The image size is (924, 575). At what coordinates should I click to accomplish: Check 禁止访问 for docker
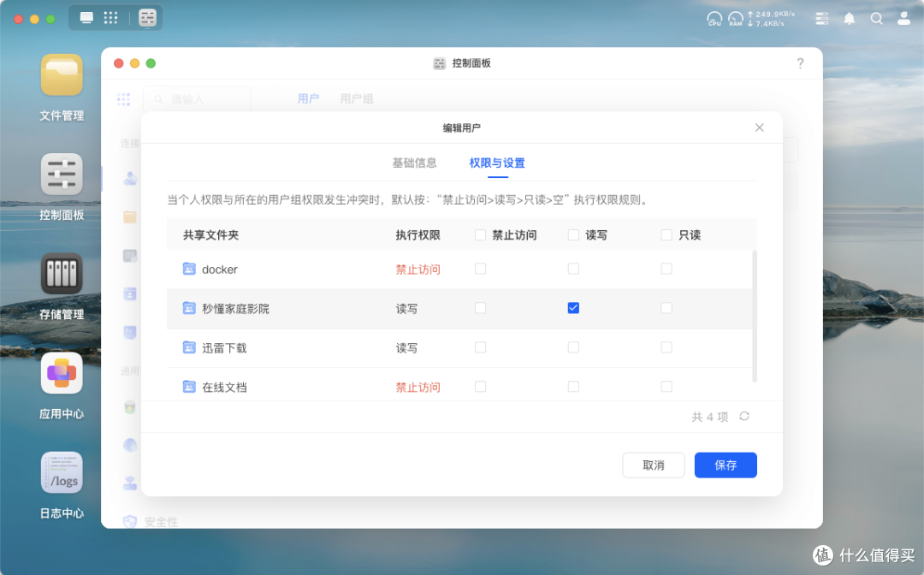480,269
